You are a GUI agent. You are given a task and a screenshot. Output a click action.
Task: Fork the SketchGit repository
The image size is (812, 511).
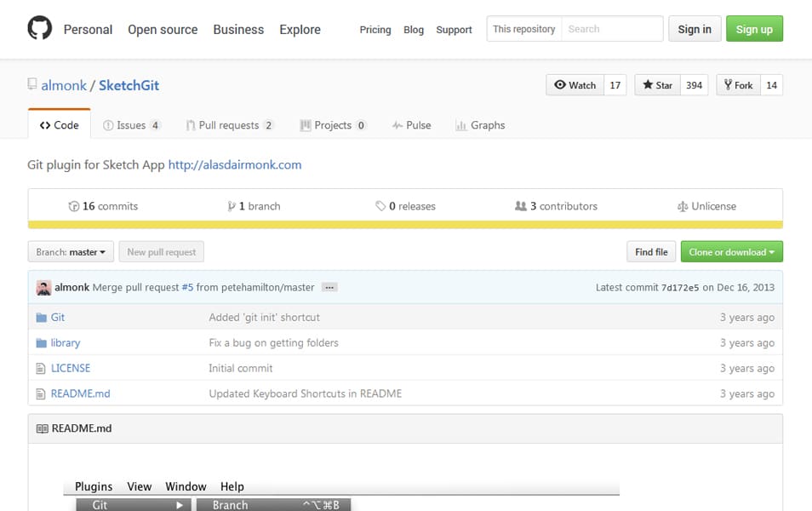tap(737, 85)
